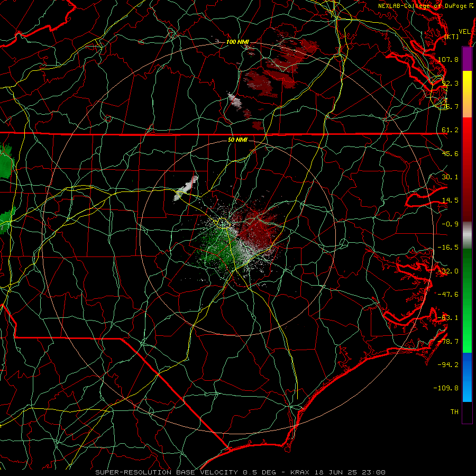The height and width of the screenshot is (476, 476).
Task: Select the 14.5 velocity scale label
Action: pyautogui.click(x=450, y=200)
